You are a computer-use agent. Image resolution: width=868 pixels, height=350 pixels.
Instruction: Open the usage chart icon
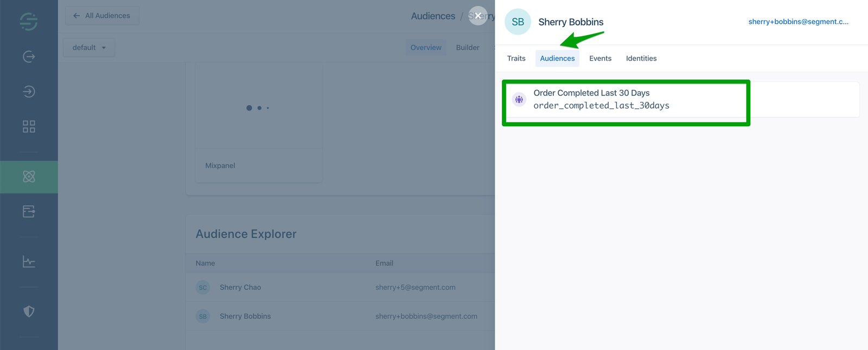[29, 262]
